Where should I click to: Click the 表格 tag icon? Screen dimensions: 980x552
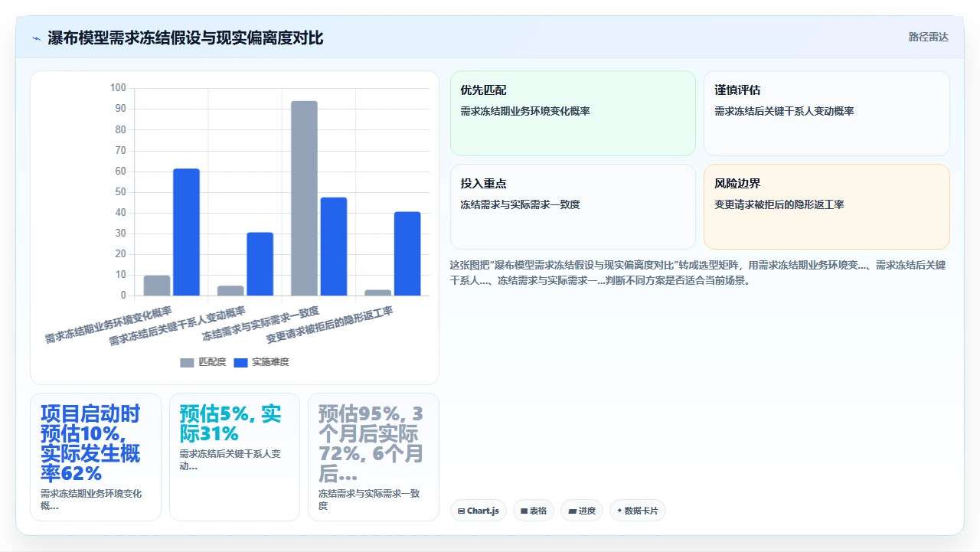[524, 511]
